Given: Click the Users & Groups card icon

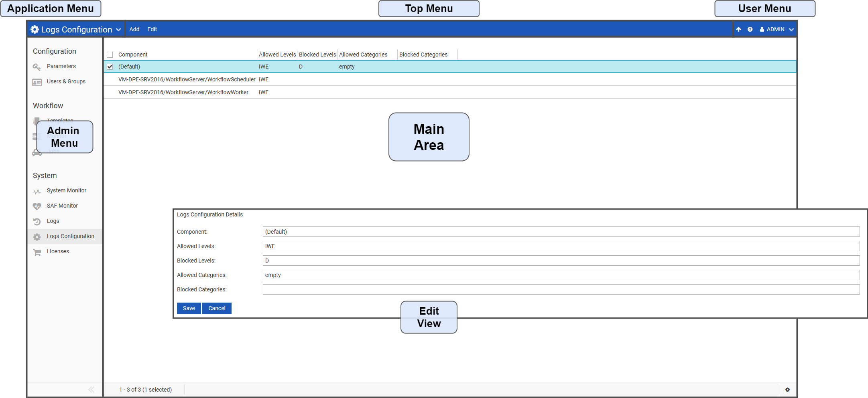Looking at the screenshot, I should pos(37,82).
